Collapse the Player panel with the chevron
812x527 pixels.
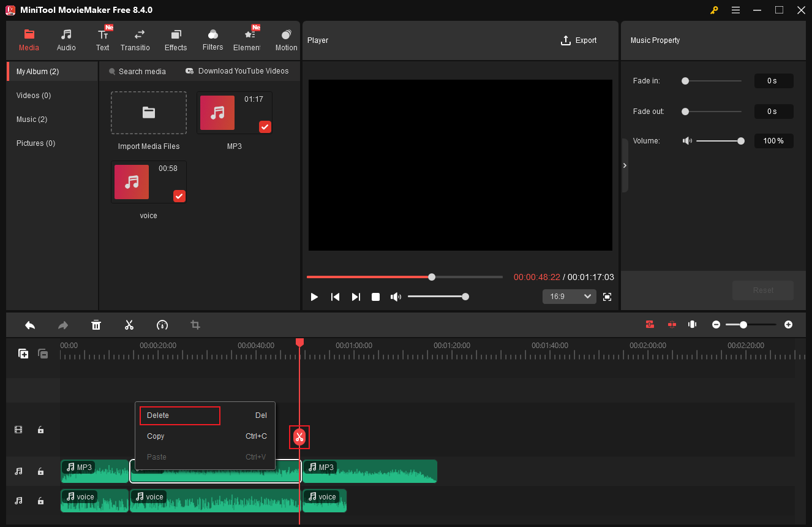tap(625, 165)
